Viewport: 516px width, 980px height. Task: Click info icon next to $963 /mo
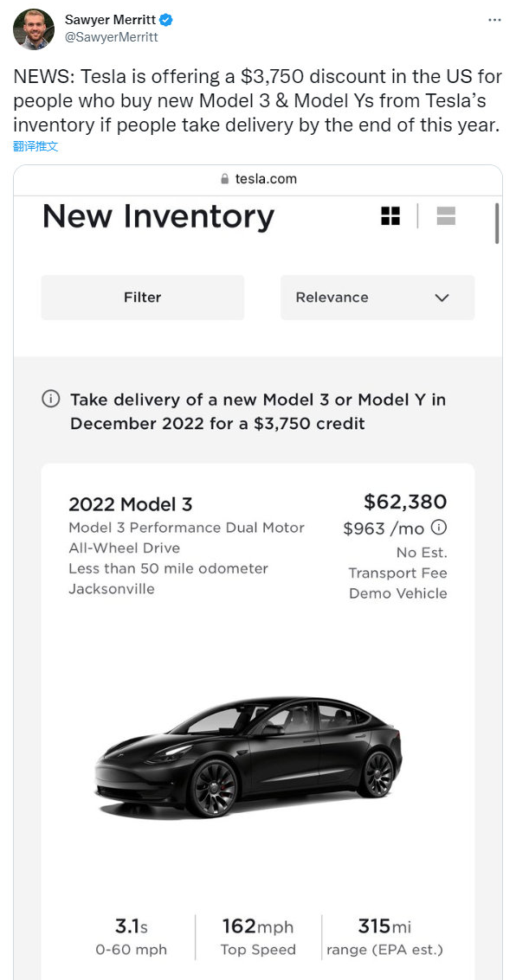pyautogui.click(x=439, y=528)
